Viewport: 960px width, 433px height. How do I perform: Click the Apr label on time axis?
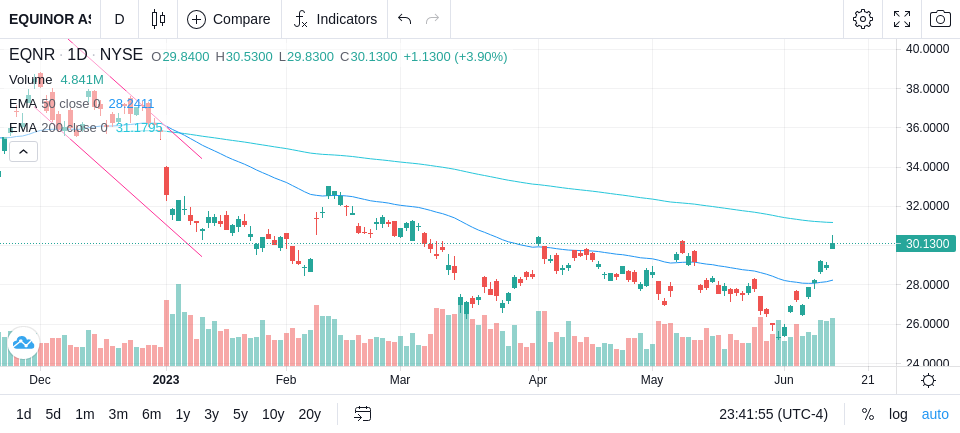[x=538, y=380]
